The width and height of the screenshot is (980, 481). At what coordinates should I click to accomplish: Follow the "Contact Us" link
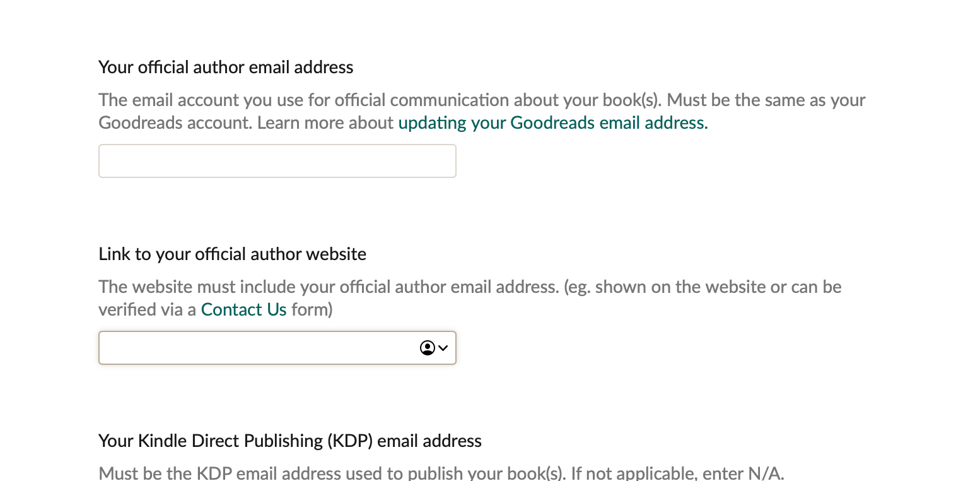[243, 309]
